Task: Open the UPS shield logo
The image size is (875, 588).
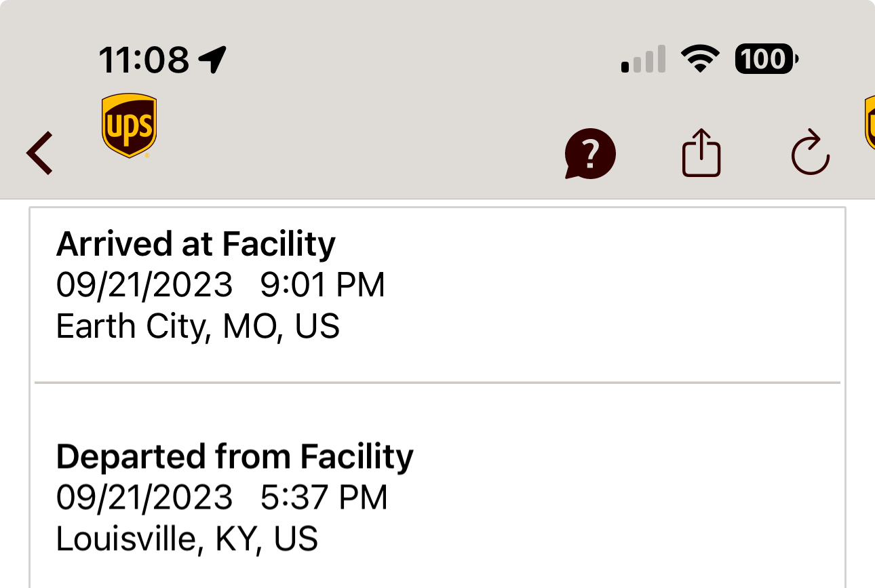Action: (x=129, y=126)
